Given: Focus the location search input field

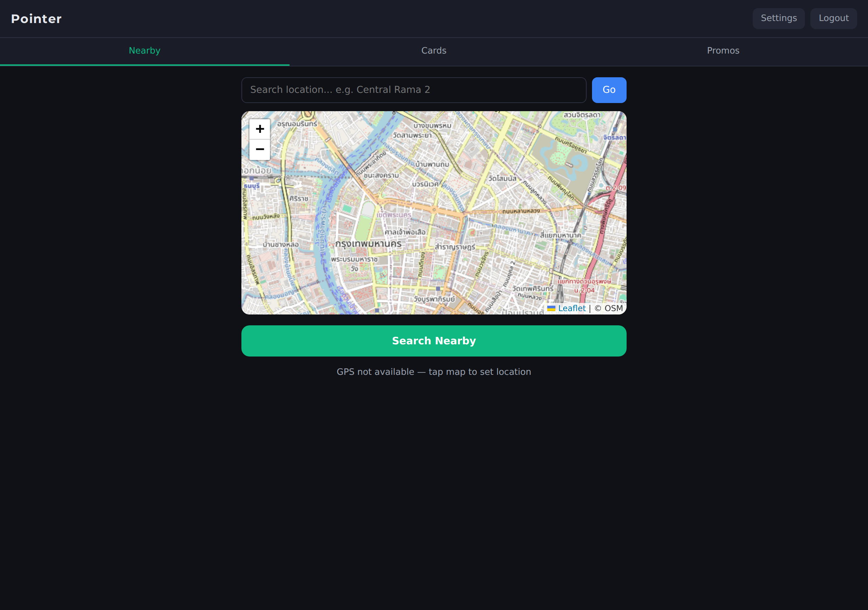Looking at the screenshot, I should click(x=414, y=90).
